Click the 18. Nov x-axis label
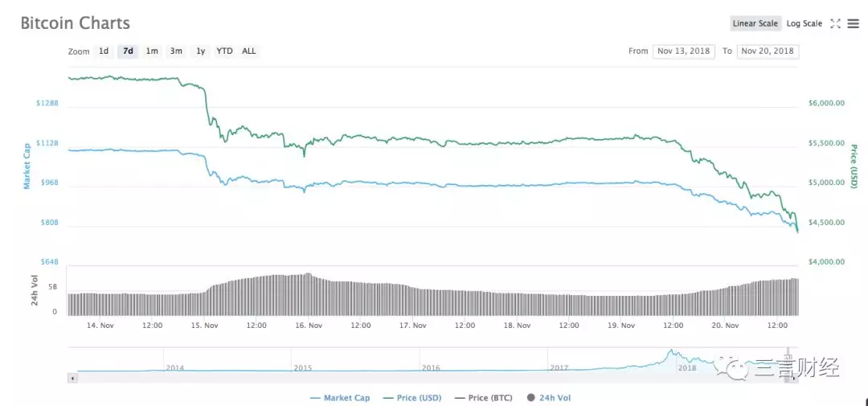The width and height of the screenshot is (868, 406). (x=518, y=325)
